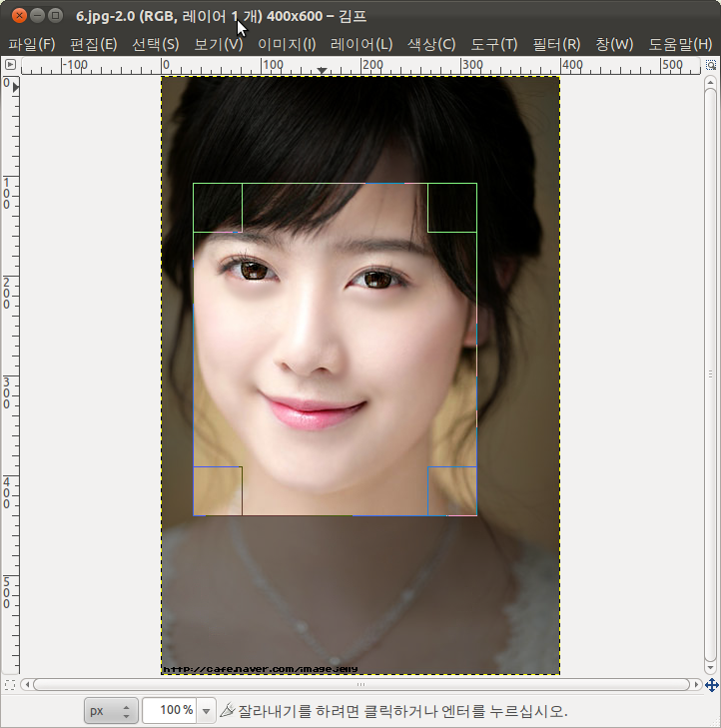Toggle zoom-on-resize button at top right
The height and width of the screenshot is (728, 721).
pos(711,65)
